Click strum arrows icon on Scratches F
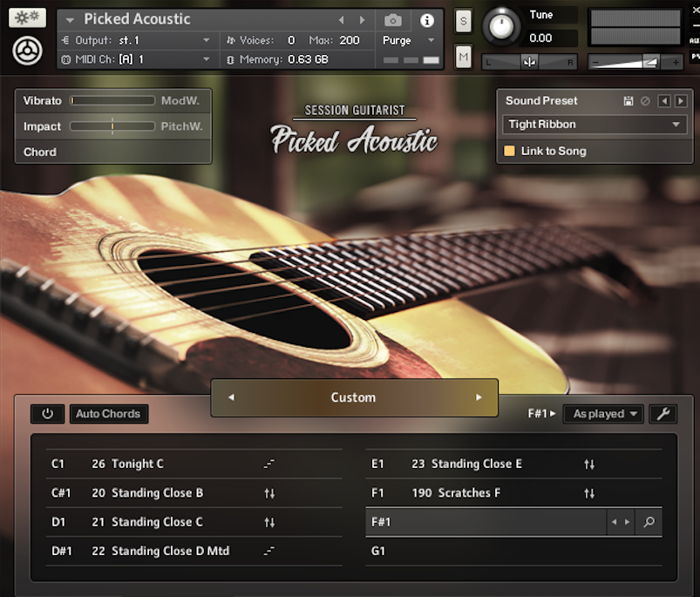700x597 pixels. 589,493
